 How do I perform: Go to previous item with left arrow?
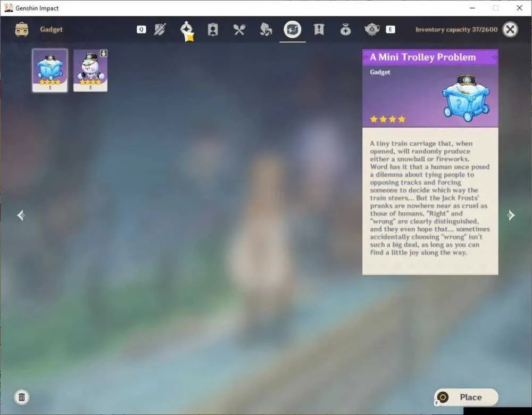pyautogui.click(x=21, y=215)
